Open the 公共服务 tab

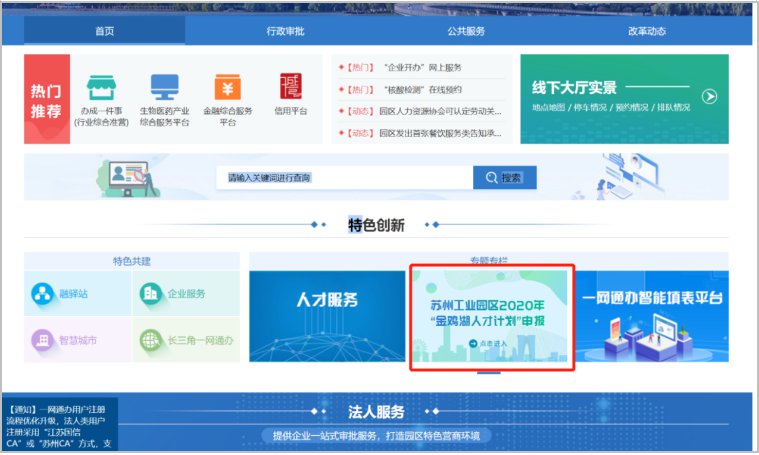tap(466, 31)
